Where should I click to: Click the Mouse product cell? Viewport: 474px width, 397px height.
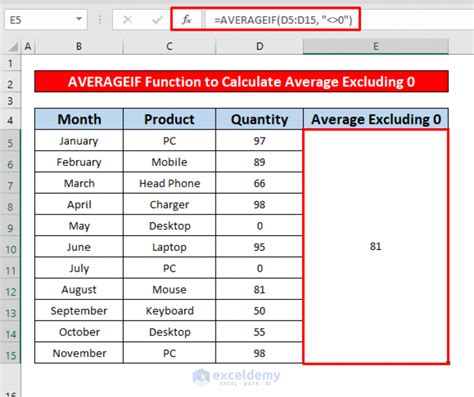point(169,289)
